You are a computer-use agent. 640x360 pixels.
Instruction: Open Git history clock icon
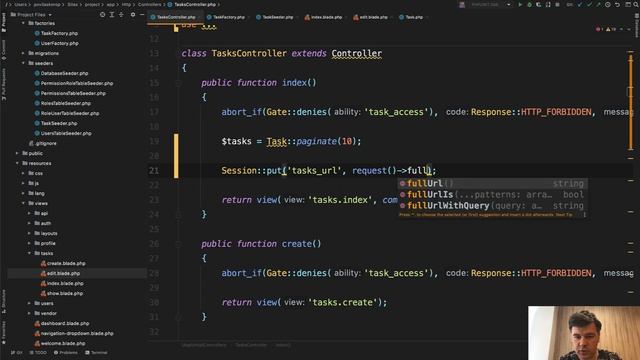click(608, 4)
